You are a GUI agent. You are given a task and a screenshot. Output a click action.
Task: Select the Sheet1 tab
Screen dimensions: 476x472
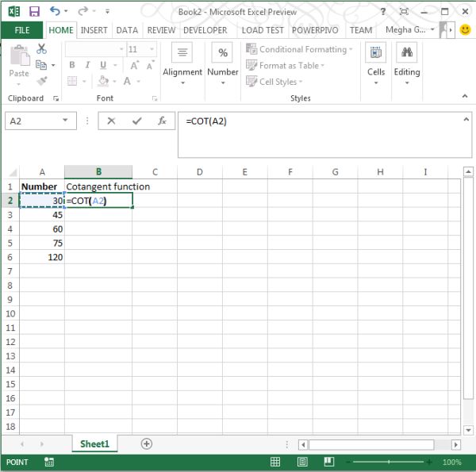point(94,443)
